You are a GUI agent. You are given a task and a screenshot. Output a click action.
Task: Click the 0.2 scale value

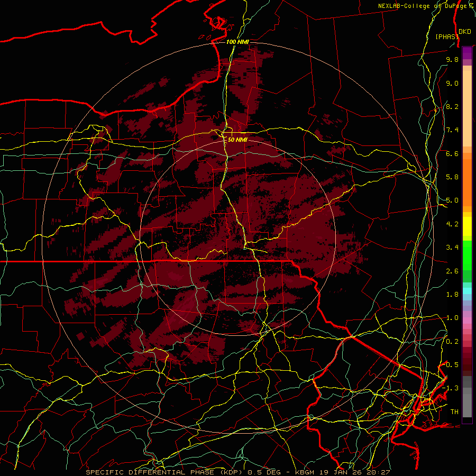click(452, 342)
